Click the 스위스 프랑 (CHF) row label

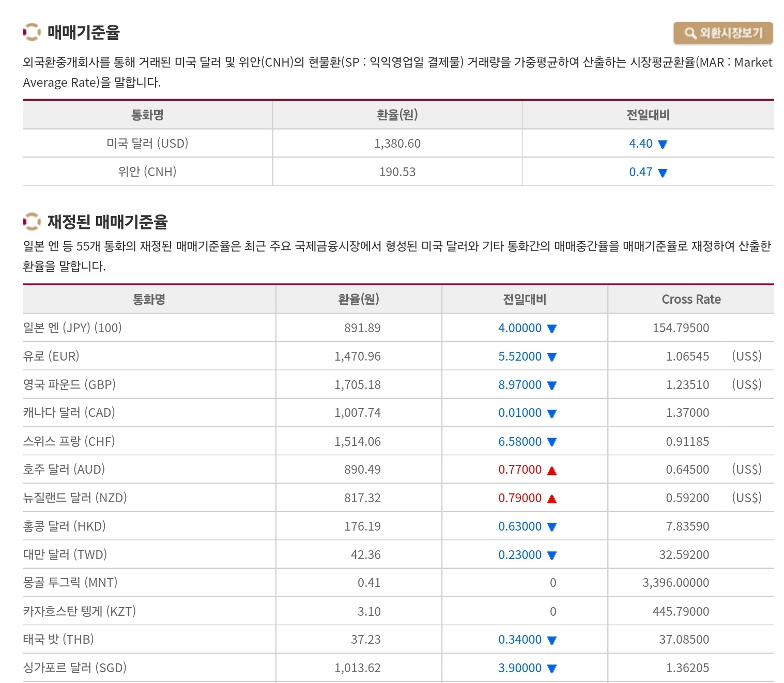click(69, 441)
